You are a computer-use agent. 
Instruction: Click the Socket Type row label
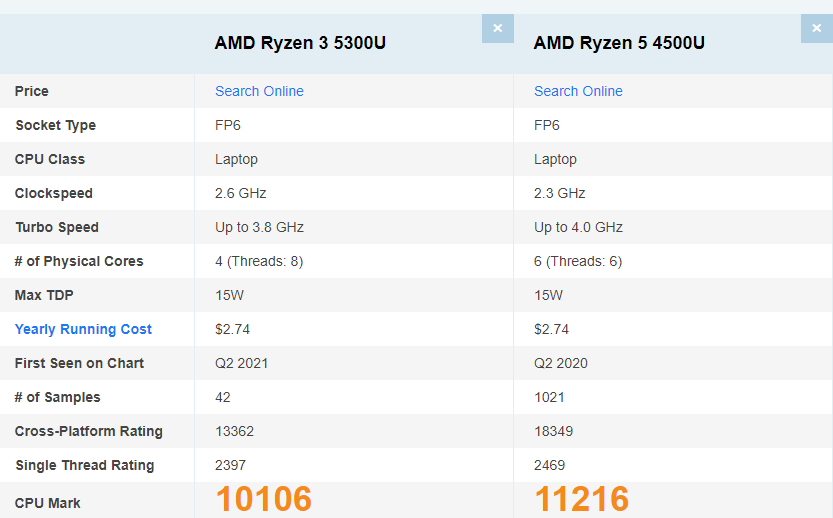pyautogui.click(x=56, y=125)
